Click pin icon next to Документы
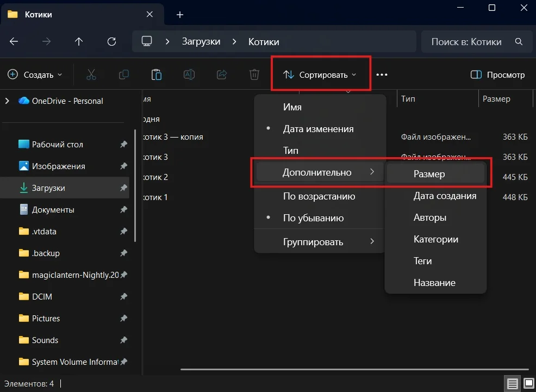The width and height of the screenshot is (536, 392). pyautogui.click(x=123, y=209)
